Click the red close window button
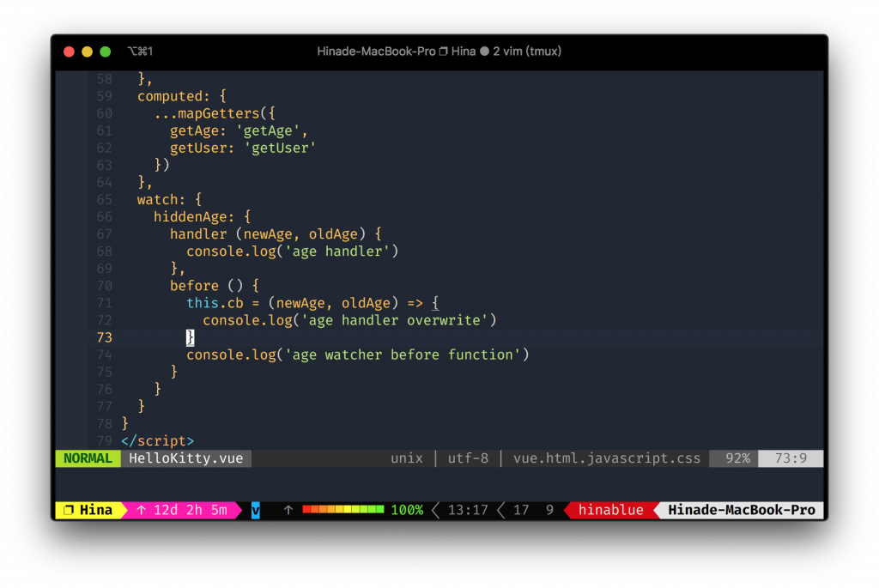Viewport: 879px width, 588px height. coord(69,52)
